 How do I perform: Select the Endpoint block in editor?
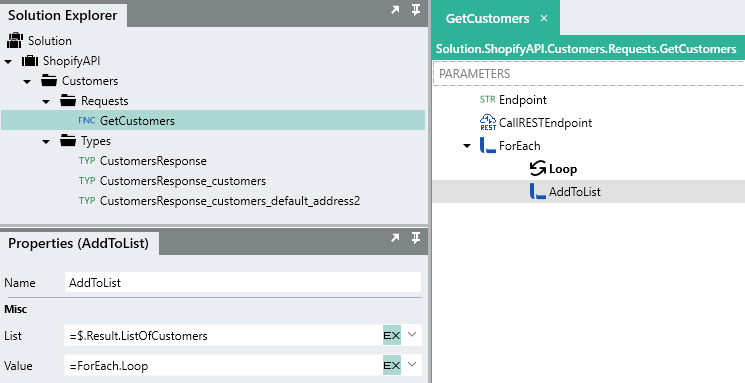click(523, 99)
